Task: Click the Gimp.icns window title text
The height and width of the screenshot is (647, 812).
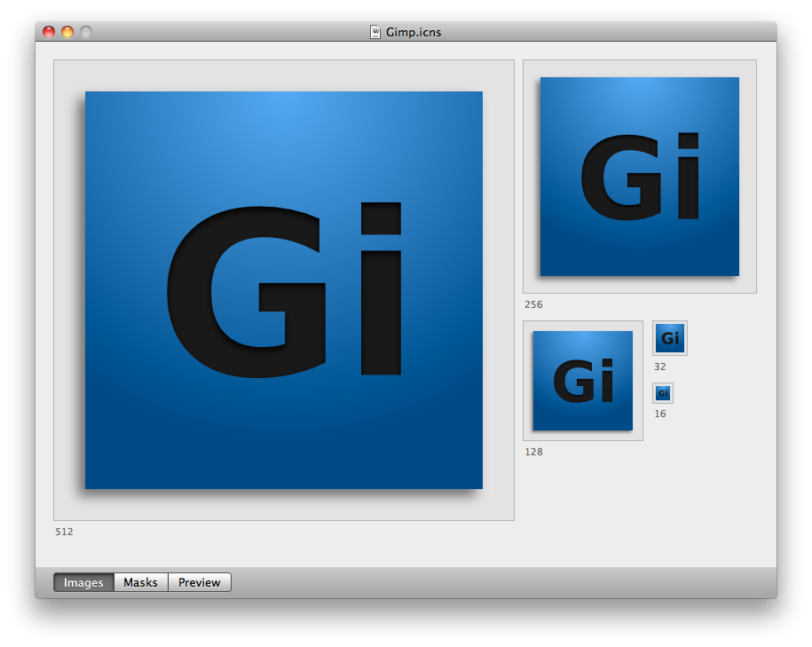Action: (x=414, y=30)
